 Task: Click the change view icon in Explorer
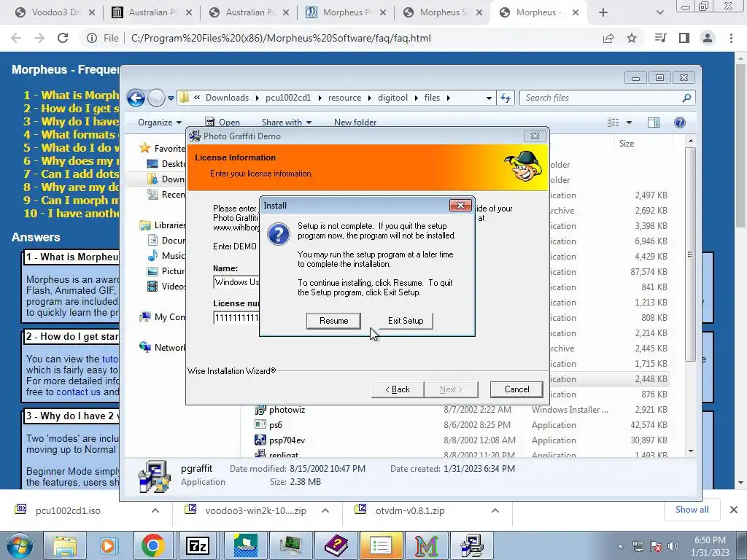tap(613, 122)
